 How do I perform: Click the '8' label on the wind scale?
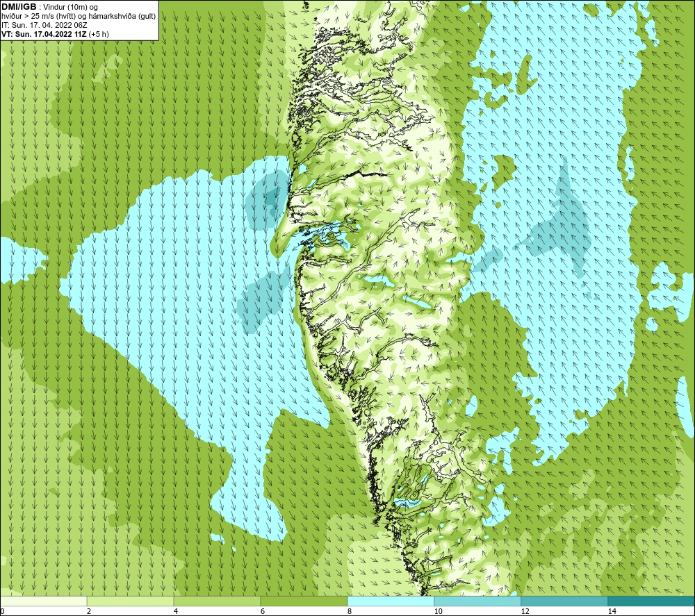[x=350, y=611]
